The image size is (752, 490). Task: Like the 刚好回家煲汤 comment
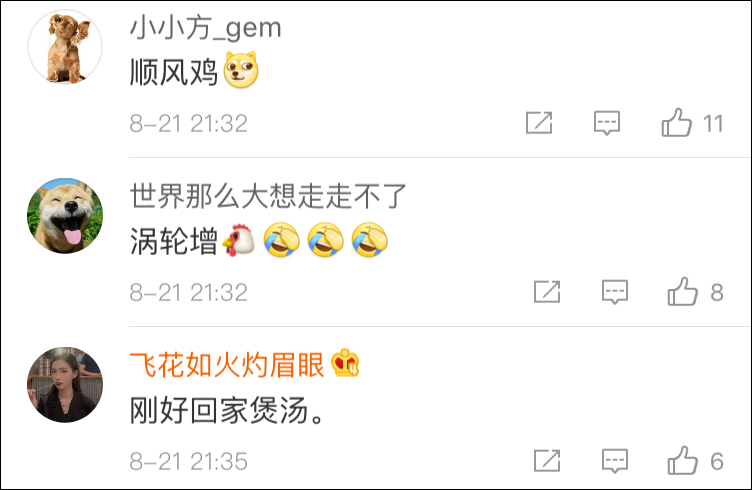tap(682, 461)
